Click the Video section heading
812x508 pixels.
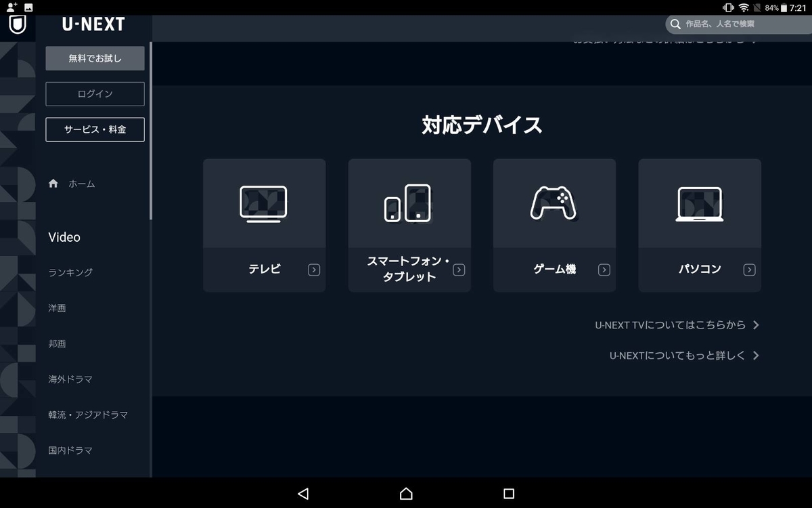(64, 237)
